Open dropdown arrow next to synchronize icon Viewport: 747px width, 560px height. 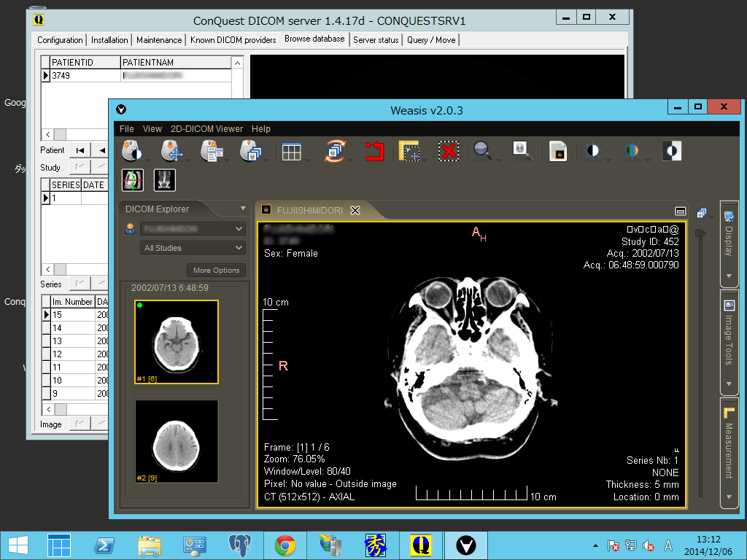point(350,160)
